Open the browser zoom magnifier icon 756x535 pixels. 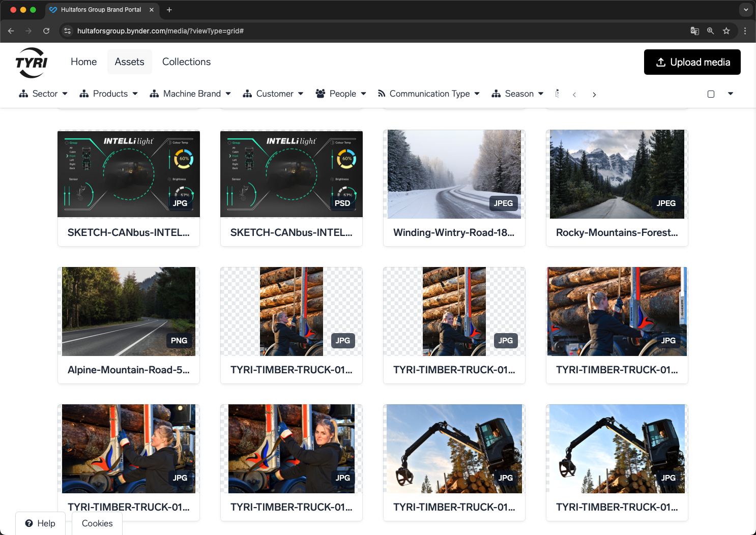coord(711,31)
